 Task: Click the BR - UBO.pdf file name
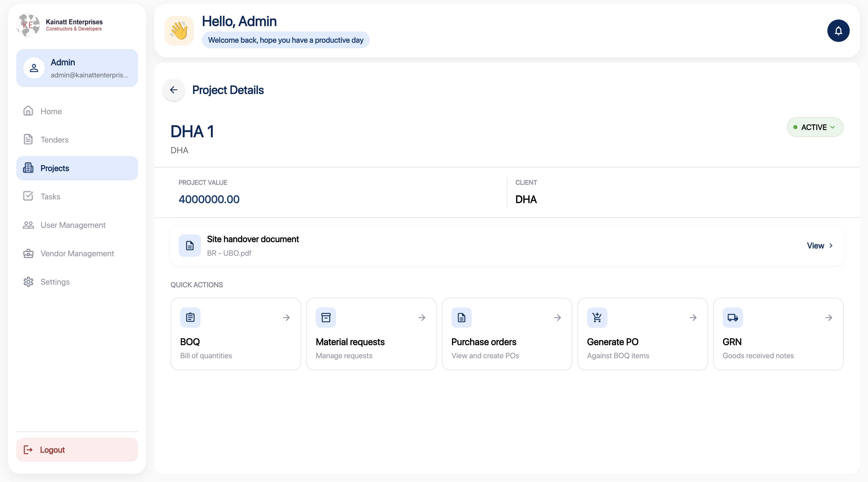click(229, 253)
